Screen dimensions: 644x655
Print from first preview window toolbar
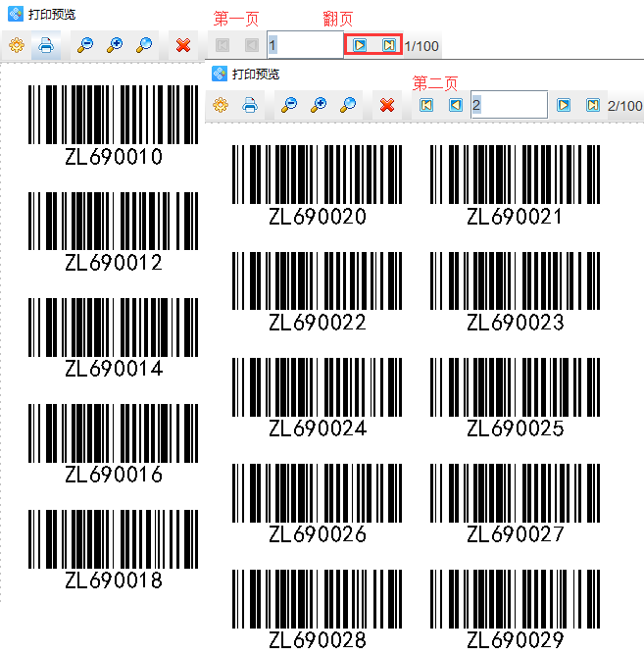coord(46,45)
